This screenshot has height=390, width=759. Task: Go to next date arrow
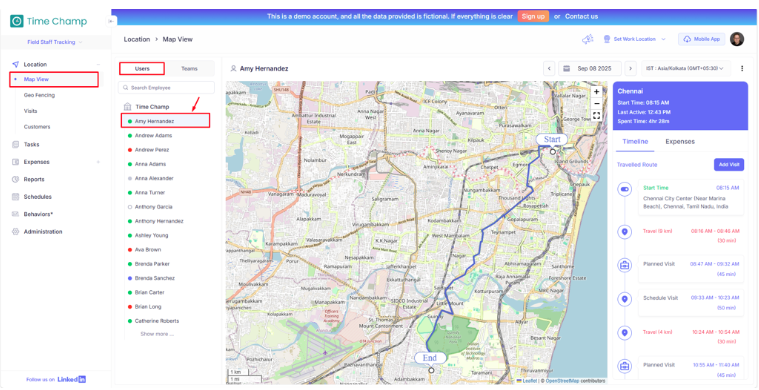630,69
